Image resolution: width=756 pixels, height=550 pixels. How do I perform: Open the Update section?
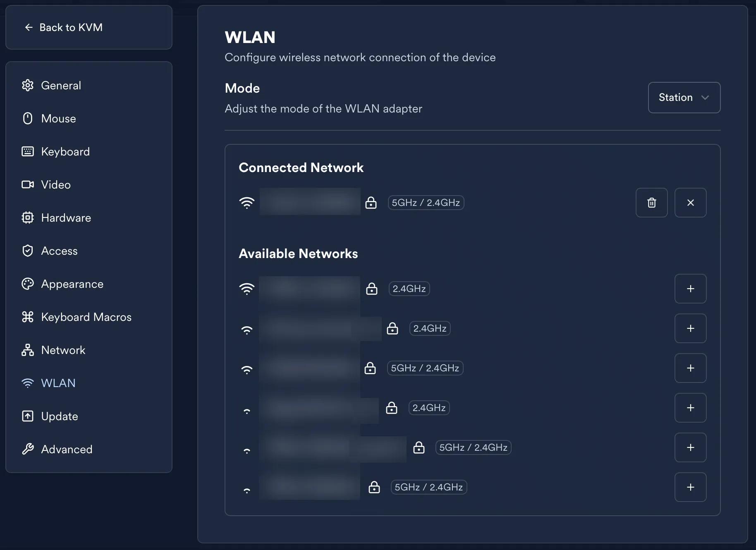pos(59,416)
